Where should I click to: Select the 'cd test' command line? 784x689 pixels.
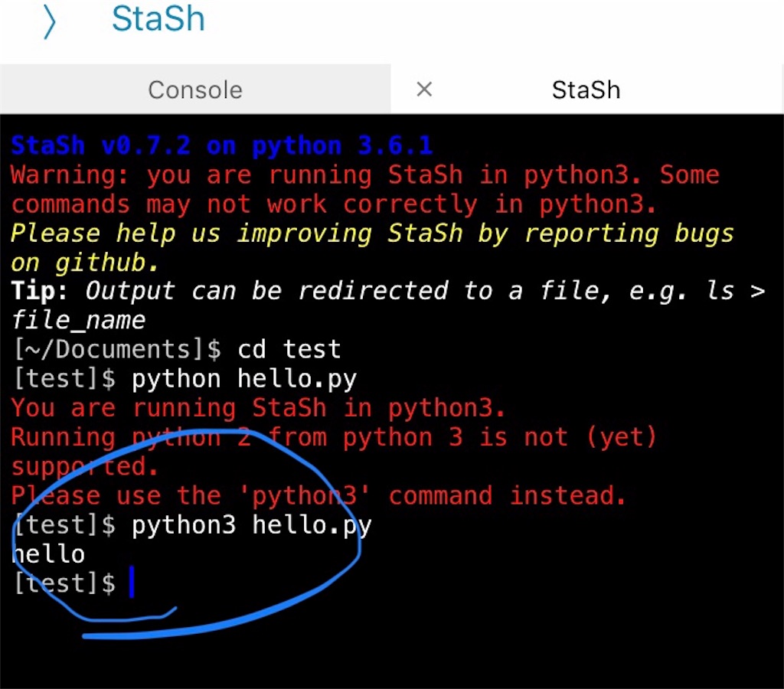coord(289,348)
